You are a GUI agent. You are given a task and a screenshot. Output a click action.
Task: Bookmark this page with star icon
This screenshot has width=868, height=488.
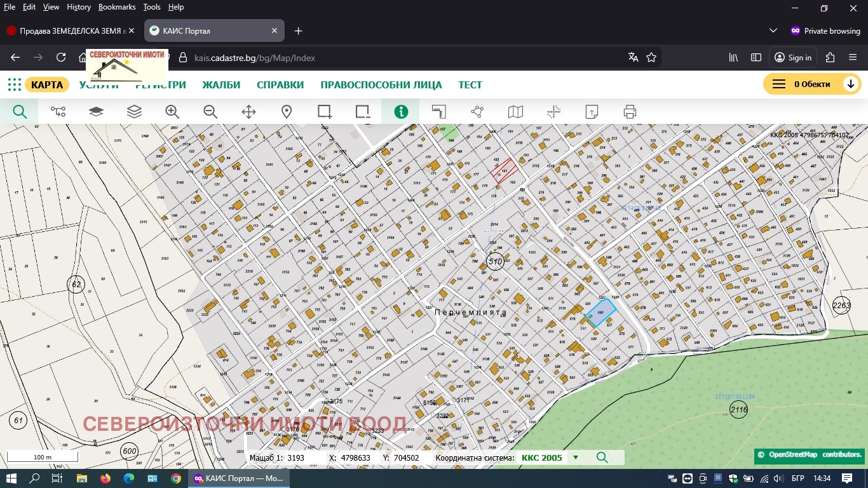point(651,57)
